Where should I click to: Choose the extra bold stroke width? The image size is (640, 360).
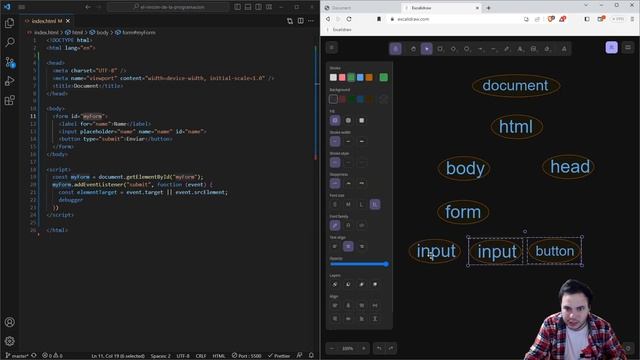click(x=362, y=141)
